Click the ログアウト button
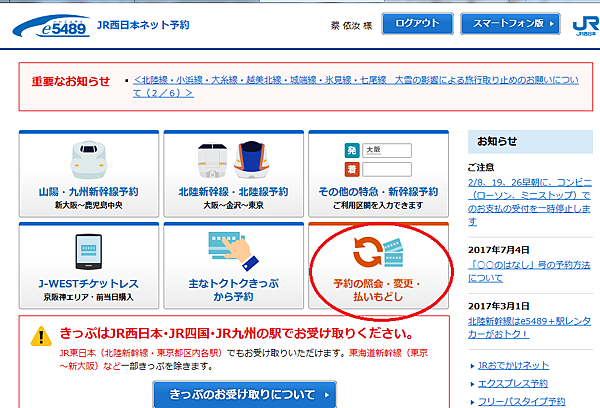This screenshot has height=408, width=600. click(417, 23)
